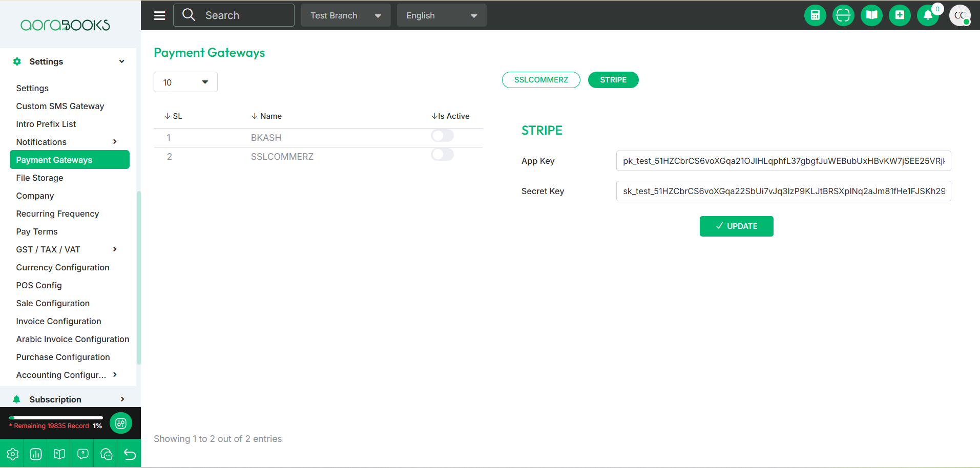Image resolution: width=980 pixels, height=468 pixels.
Task: Switch to the SSLCOMMERZ tab
Action: coord(541,80)
